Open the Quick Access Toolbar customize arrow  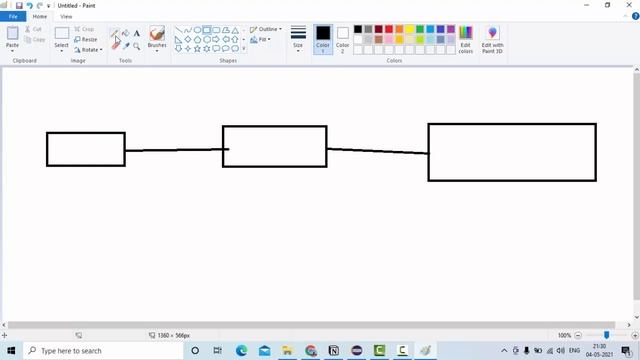coord(49,6)
